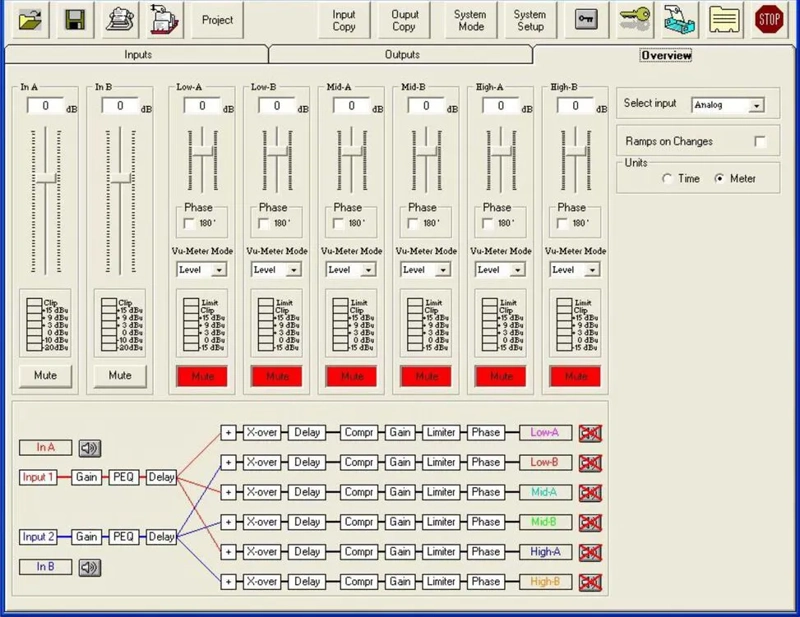Save settings with the disk icon
The height and width of the screenshot is (617, 800).
(75, 20)
